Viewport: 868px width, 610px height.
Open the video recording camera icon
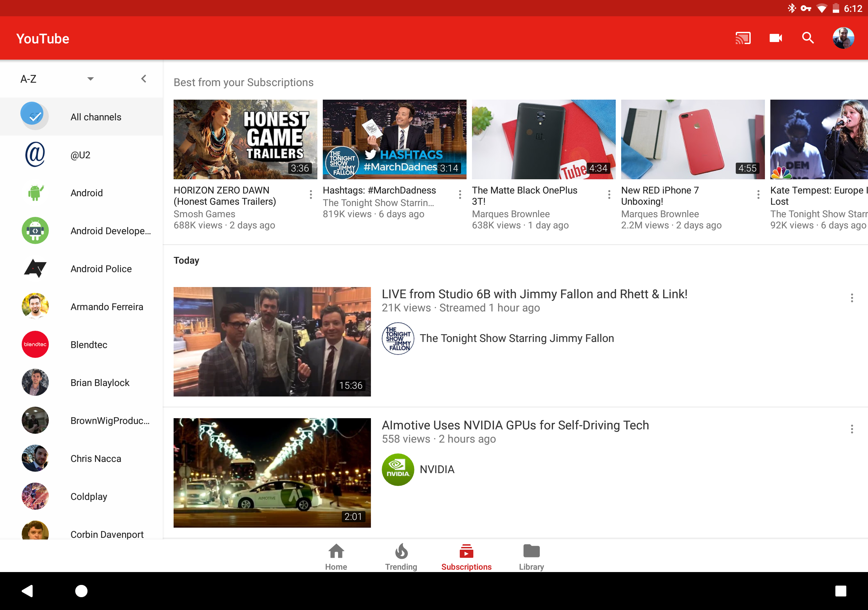click(x=775, y=38)
